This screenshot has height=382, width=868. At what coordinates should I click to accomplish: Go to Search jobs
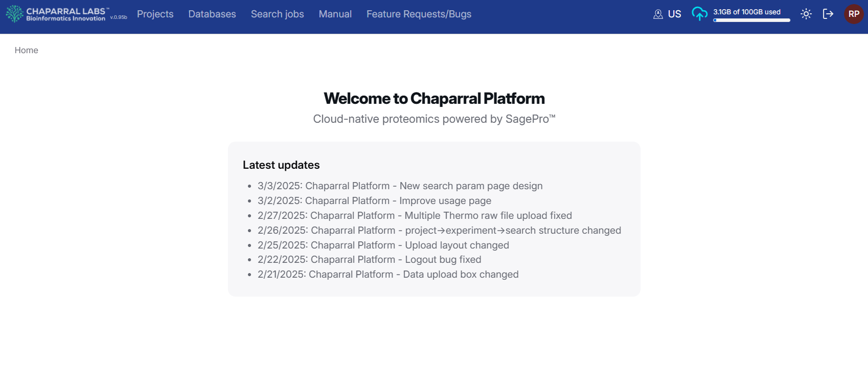click(277, 14)
